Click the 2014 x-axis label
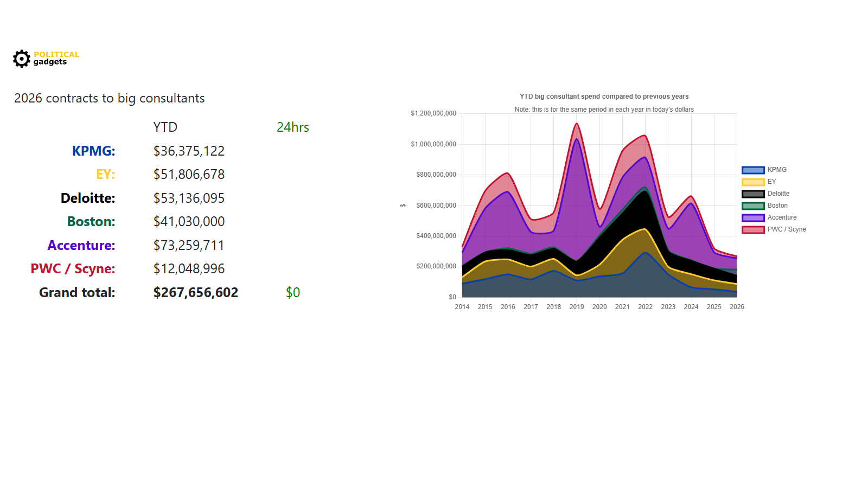 click(462, 307)
